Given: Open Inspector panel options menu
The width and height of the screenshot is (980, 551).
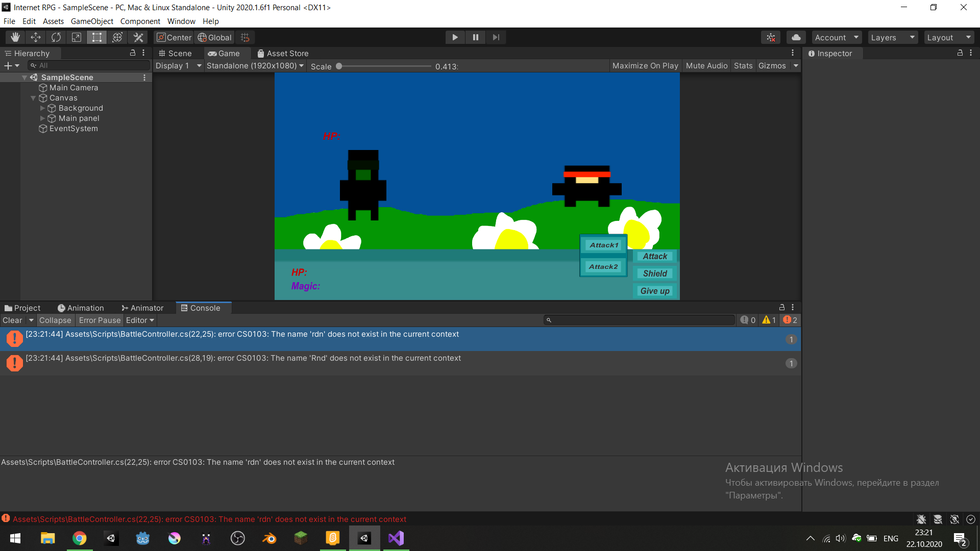Looking at the screenshot, I should pos(971,53).
